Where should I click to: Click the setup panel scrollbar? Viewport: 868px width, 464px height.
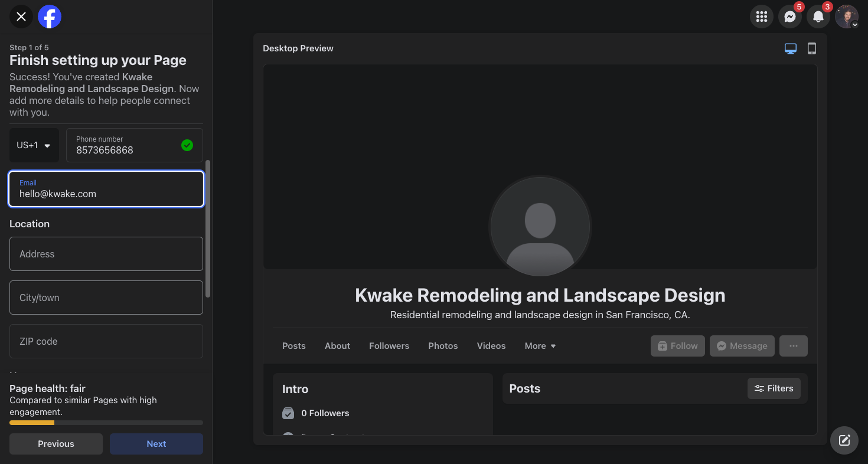point(208,228)
